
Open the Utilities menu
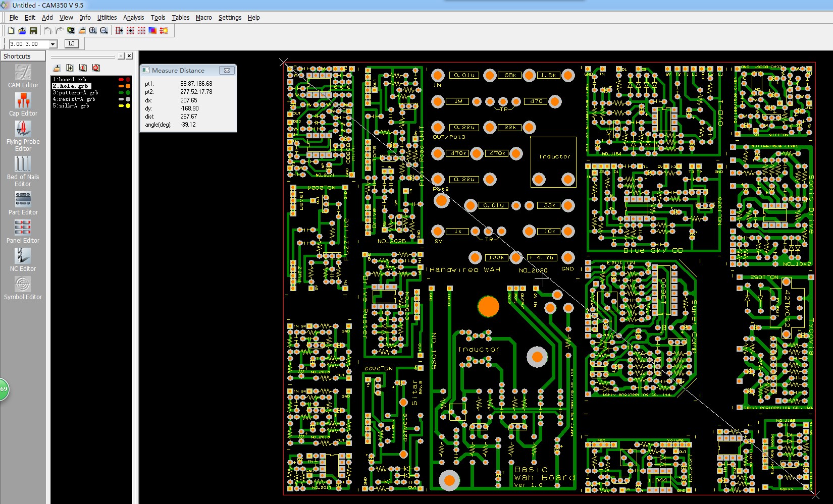[x=107, y=18]
